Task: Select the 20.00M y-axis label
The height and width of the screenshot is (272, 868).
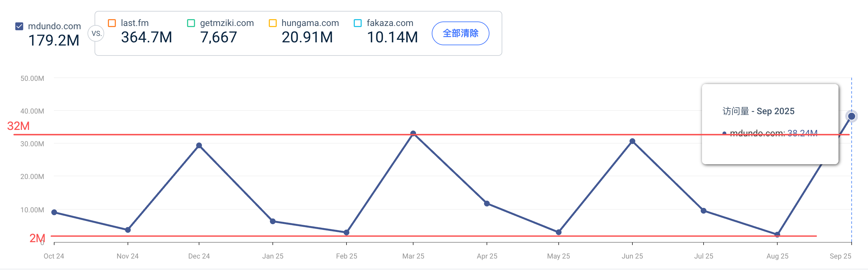Action: pos(32,177)
